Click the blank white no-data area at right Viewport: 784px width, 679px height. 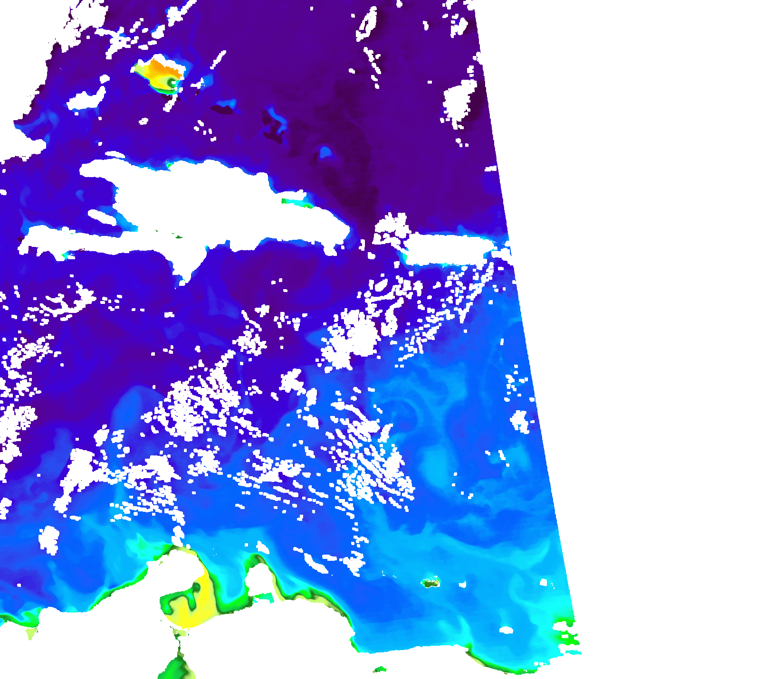click(x=665, y=285)
